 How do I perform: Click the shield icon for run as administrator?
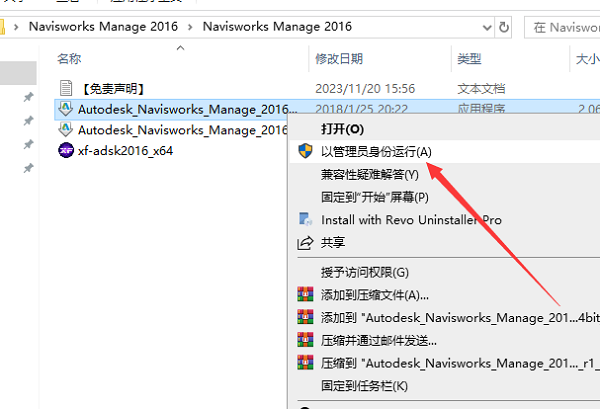[x=305, y=151]
